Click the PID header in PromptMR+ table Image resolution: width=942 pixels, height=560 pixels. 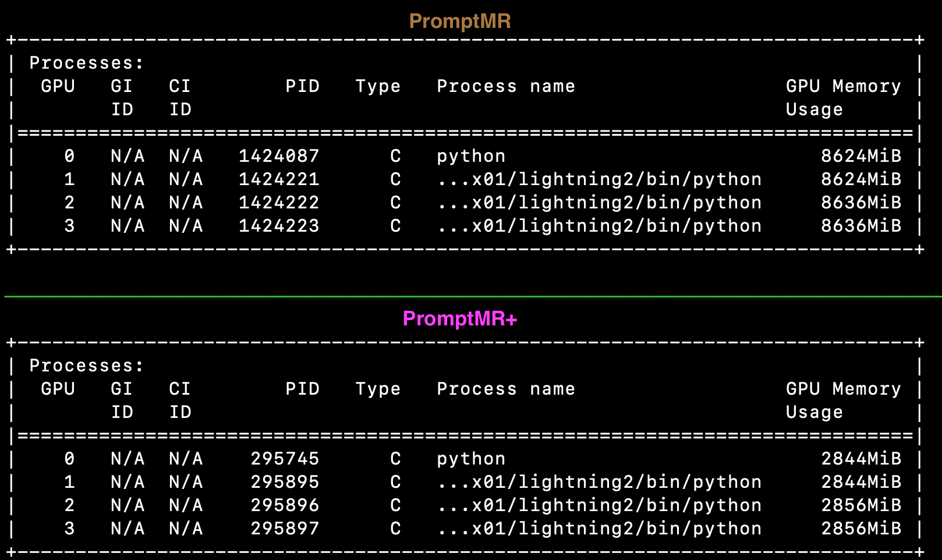coord(302,389)
